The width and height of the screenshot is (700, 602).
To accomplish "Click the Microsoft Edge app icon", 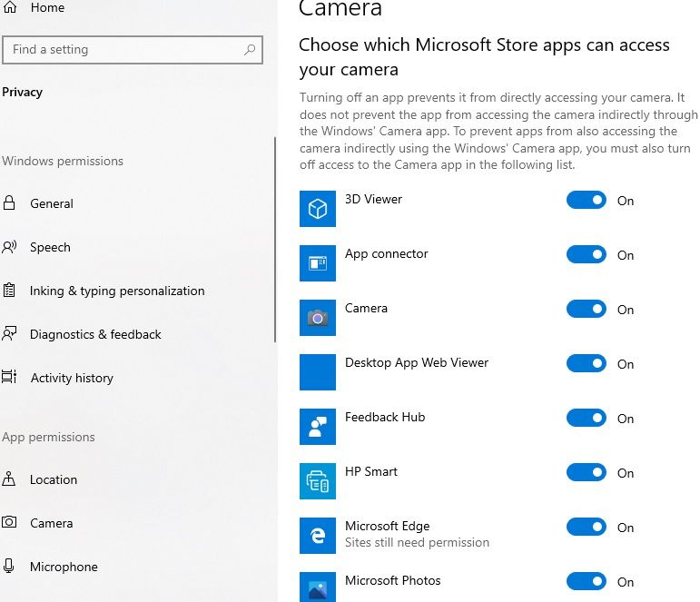I will tap(318, 536).
